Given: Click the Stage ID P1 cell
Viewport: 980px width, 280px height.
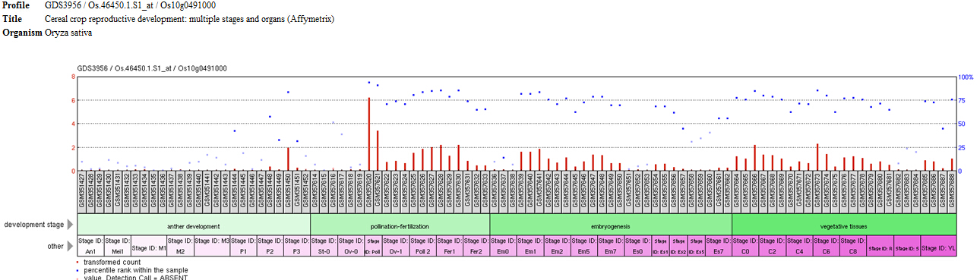Looking at the screenshot, I should [243, 246].
